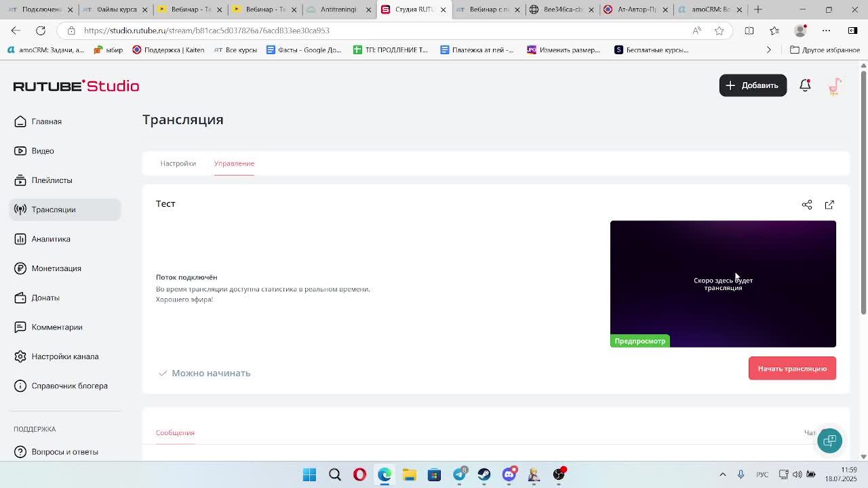Click the Добавить button
868x488 pixels.
click(753, 85)
